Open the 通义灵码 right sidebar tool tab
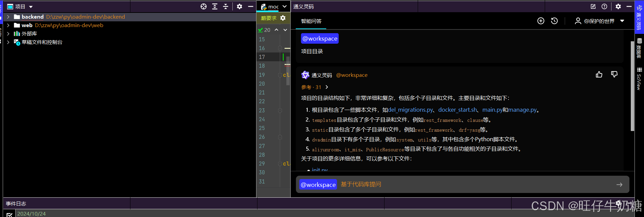Image resolution: width=644 pixels, height=217 pixels. [x=639, y=17]
